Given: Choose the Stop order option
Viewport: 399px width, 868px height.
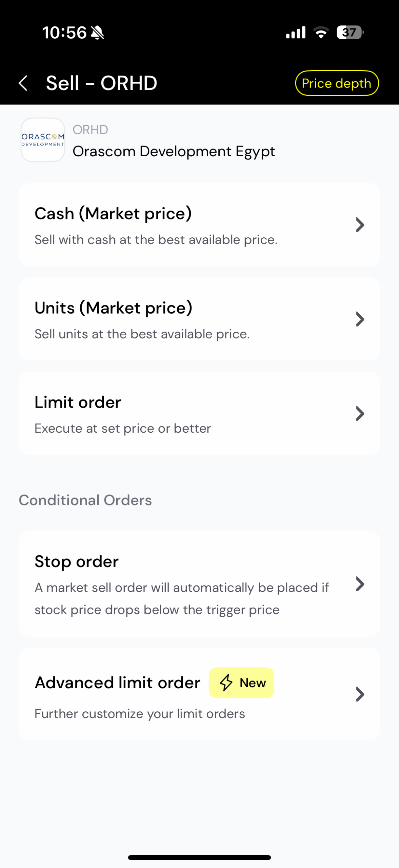Looking at the screenshot, I should [77, 561].
